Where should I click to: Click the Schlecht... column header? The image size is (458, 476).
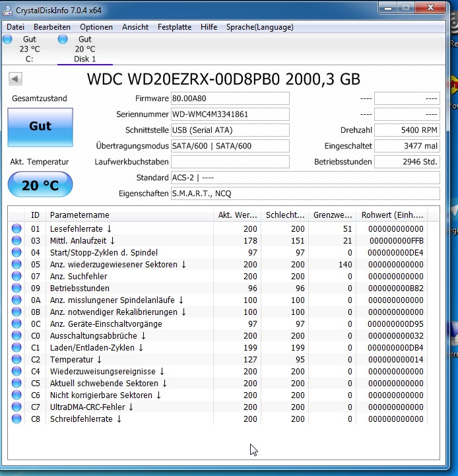coord(285,215)
